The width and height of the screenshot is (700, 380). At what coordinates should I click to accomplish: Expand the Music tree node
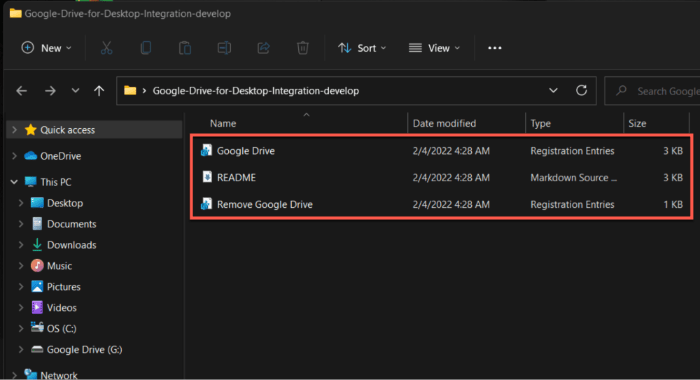(21, 266)
